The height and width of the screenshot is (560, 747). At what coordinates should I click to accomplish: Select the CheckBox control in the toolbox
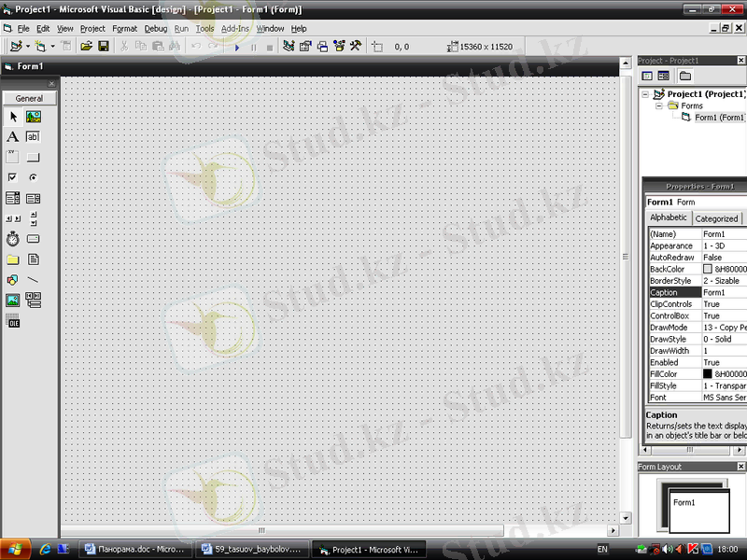pyautogui.click(x=13, y=177)
